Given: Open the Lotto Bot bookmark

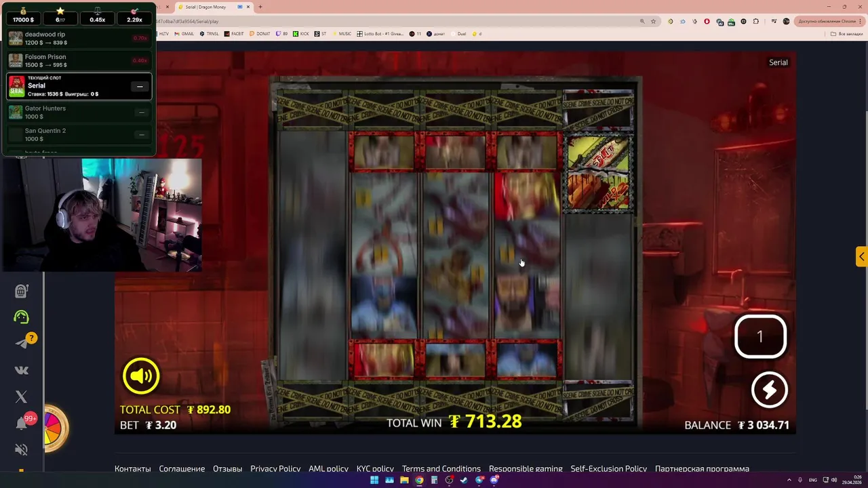Looking at the screenshot, I should coord(380,33).
